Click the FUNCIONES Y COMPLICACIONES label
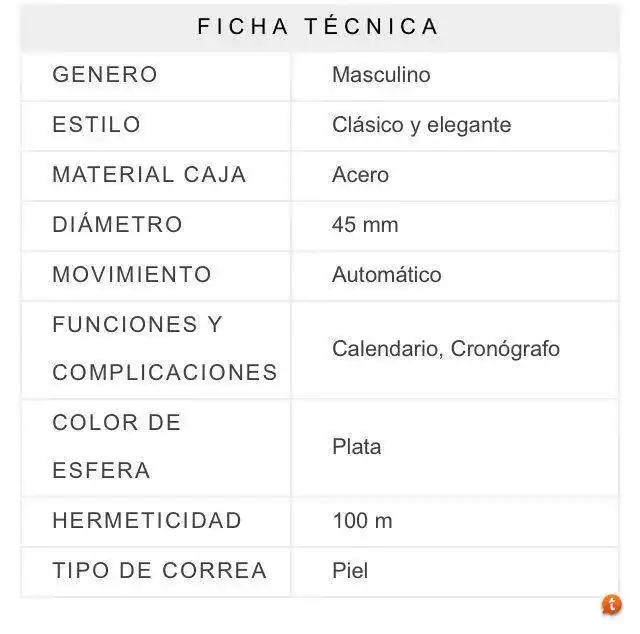 (x=165, y=349)
